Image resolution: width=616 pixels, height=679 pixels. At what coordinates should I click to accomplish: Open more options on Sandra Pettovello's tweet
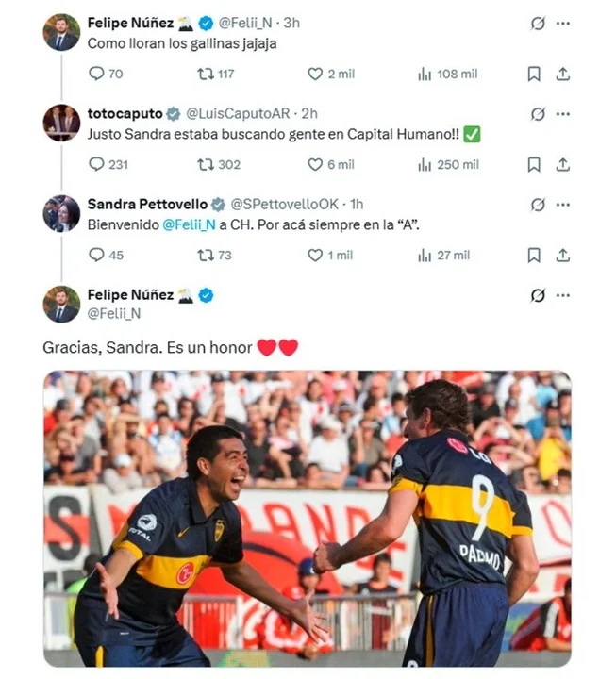point(563,205)
